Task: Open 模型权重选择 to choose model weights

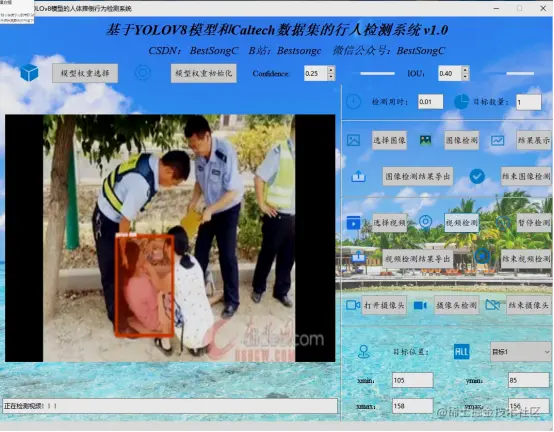Action: 85,73
